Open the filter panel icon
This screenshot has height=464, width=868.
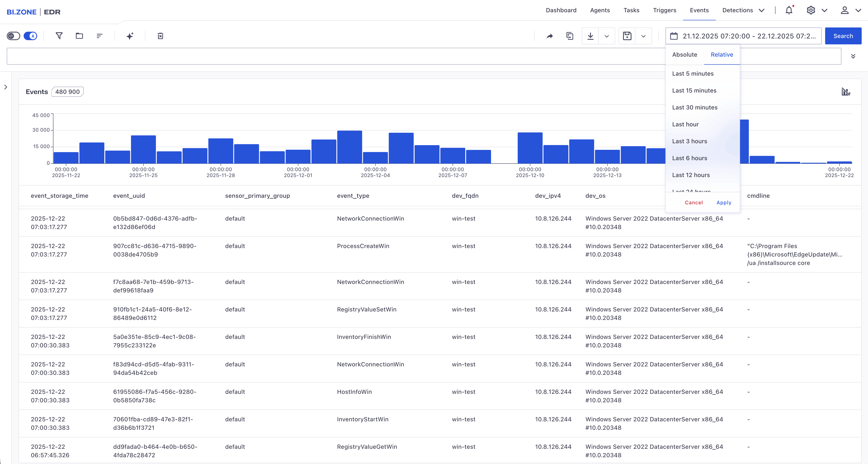[59, 36]
